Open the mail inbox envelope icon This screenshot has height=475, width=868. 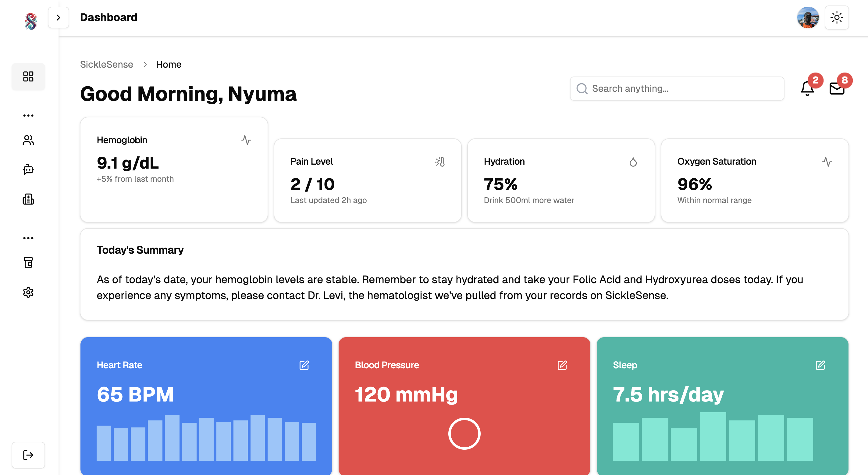(837, 89)
